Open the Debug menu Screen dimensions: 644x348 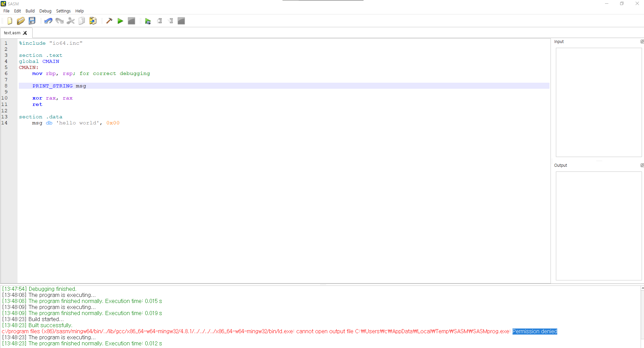click(x=45, y=11)
